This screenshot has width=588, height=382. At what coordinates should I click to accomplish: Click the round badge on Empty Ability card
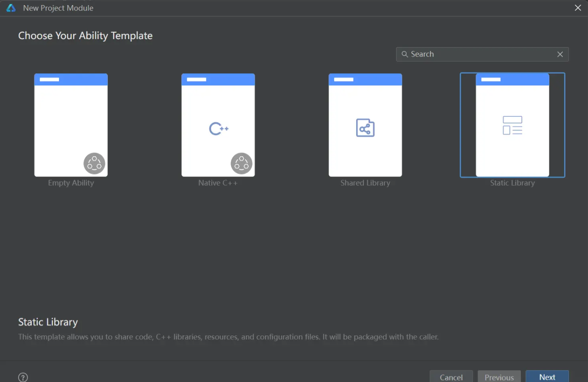94,163
